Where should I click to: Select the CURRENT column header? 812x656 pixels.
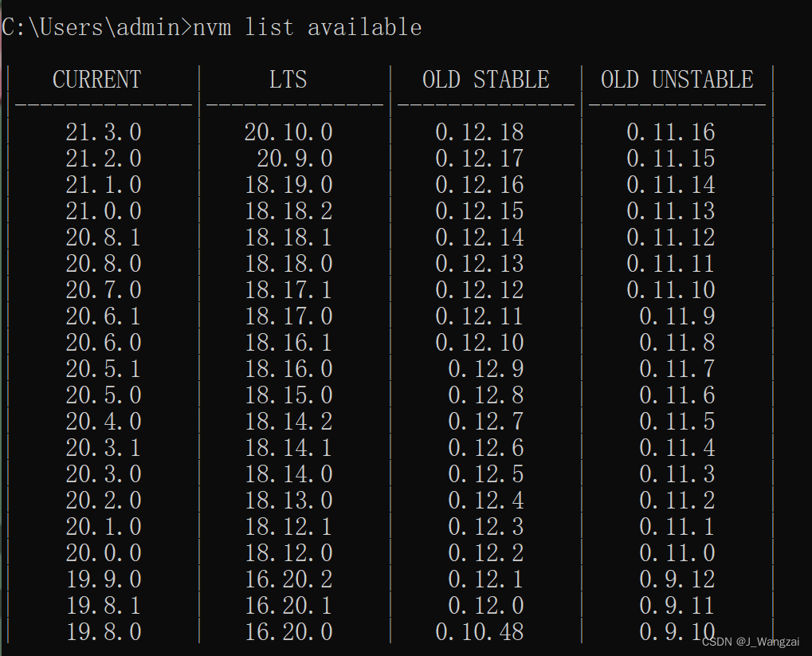point(97,79)
